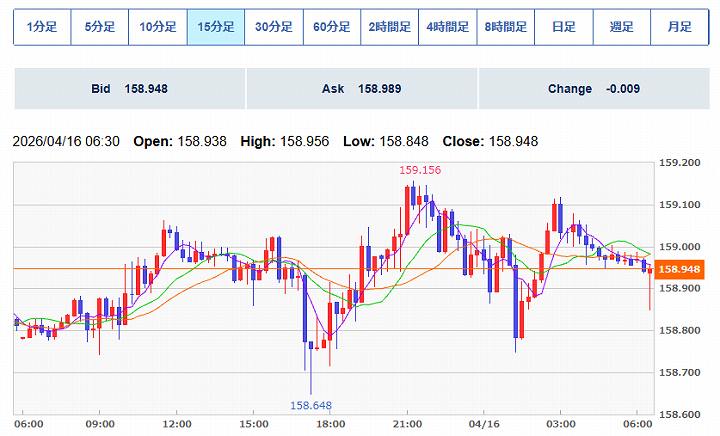Click the Ask 158.989 price box
The image size is (720, 436).
(x=361, y=89)
